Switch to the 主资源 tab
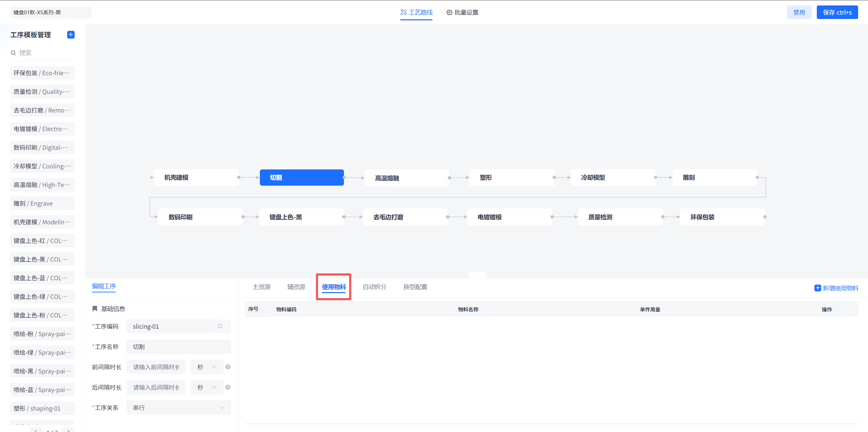 click(x=261, y=287)
